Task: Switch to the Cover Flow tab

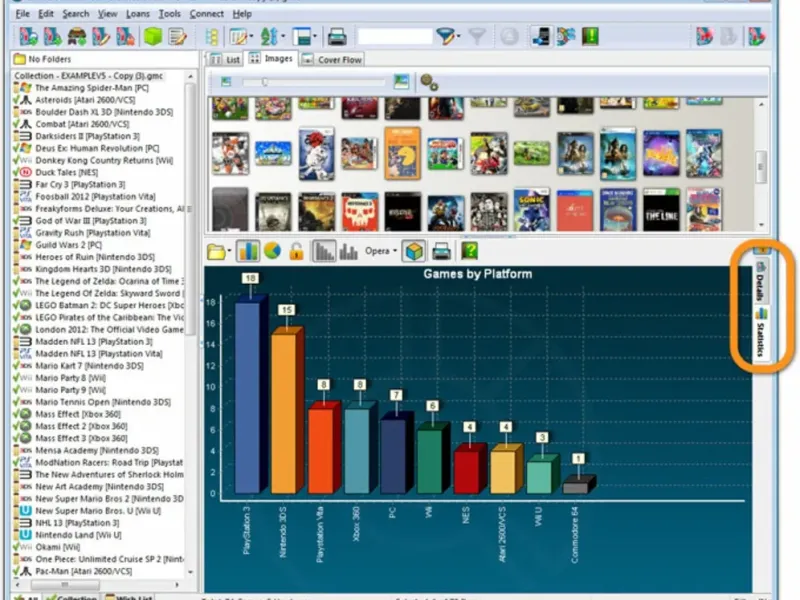Action: pos(332,60)
